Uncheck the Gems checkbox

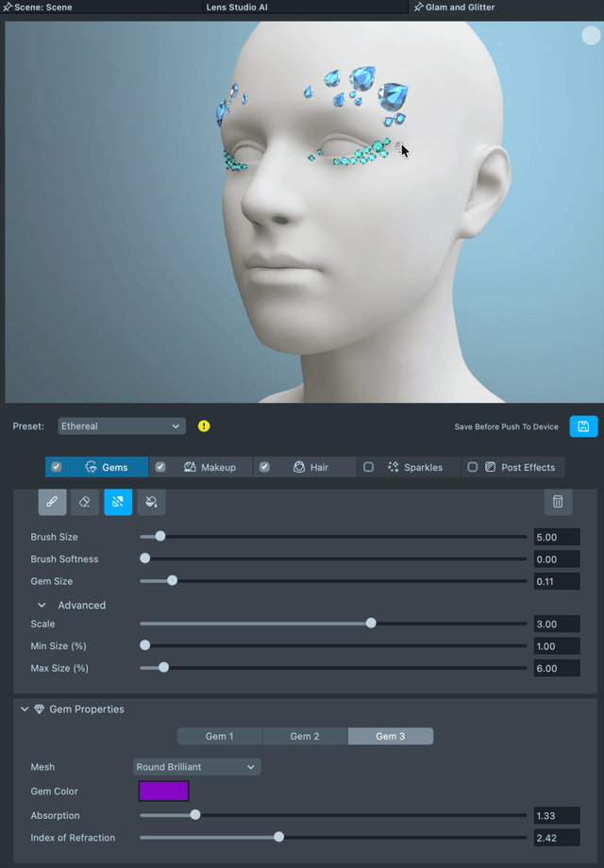57,467
